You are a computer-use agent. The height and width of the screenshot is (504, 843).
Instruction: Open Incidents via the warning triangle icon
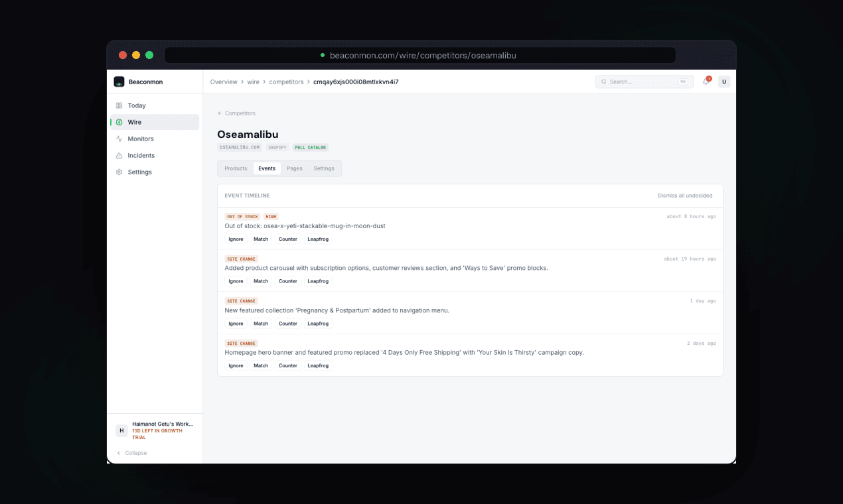pyautogui.click(x=119, y=155)
